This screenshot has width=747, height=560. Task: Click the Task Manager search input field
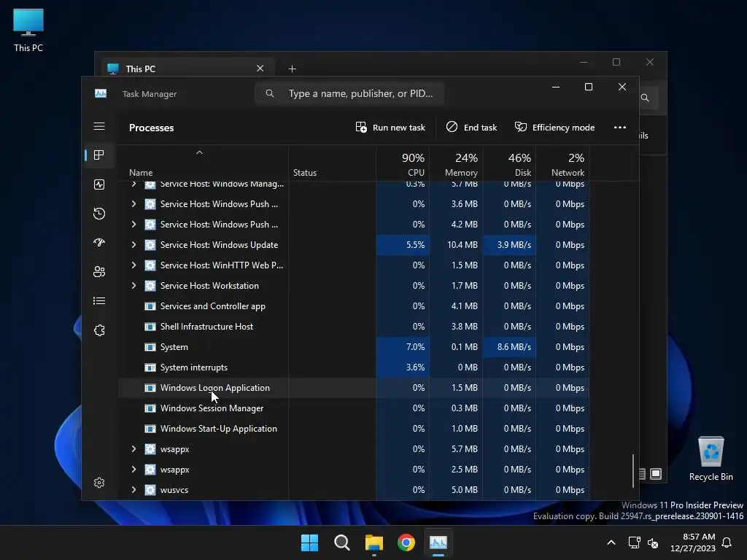tap(349, 93)
